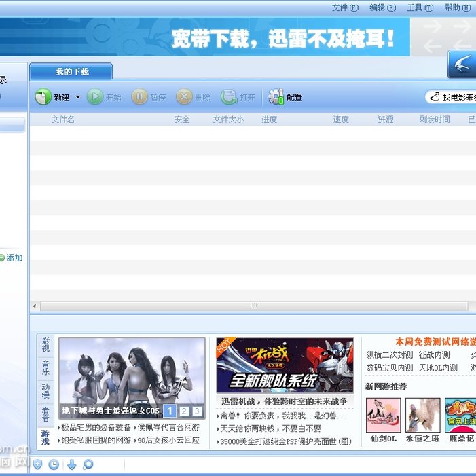Sort by the 剩余时间 column header

point(435,120)
